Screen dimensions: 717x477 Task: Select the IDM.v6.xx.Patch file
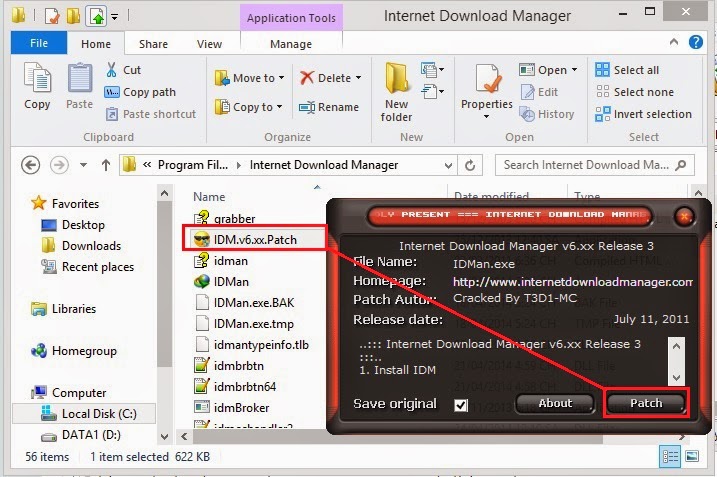[x=254, y=240]
